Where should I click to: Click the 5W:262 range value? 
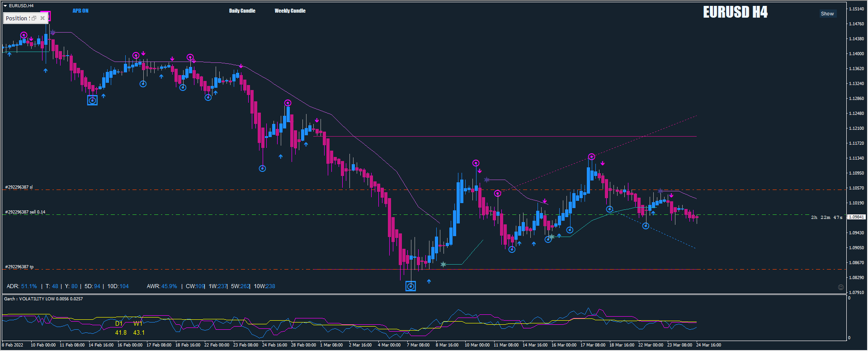tap(241, 286)
